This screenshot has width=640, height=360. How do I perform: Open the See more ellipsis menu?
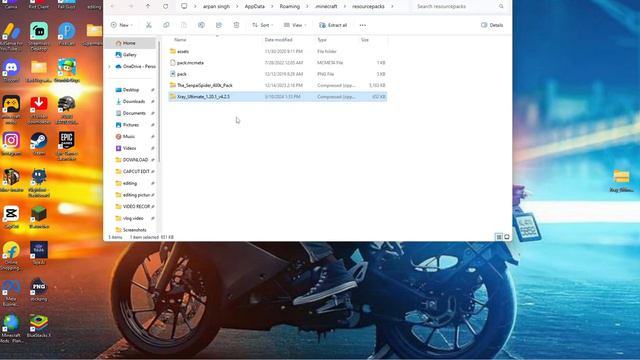pos(362,25)
